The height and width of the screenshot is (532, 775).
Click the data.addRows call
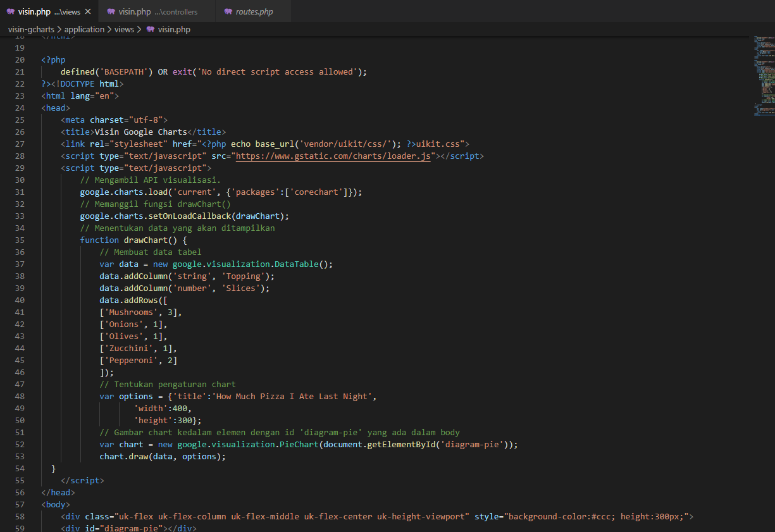[133, 300]
